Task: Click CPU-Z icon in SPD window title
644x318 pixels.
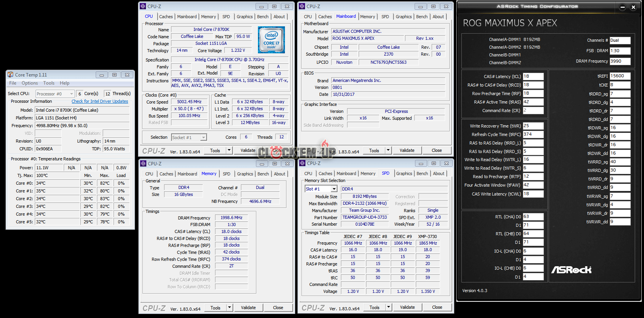Action: coord(302,163)
